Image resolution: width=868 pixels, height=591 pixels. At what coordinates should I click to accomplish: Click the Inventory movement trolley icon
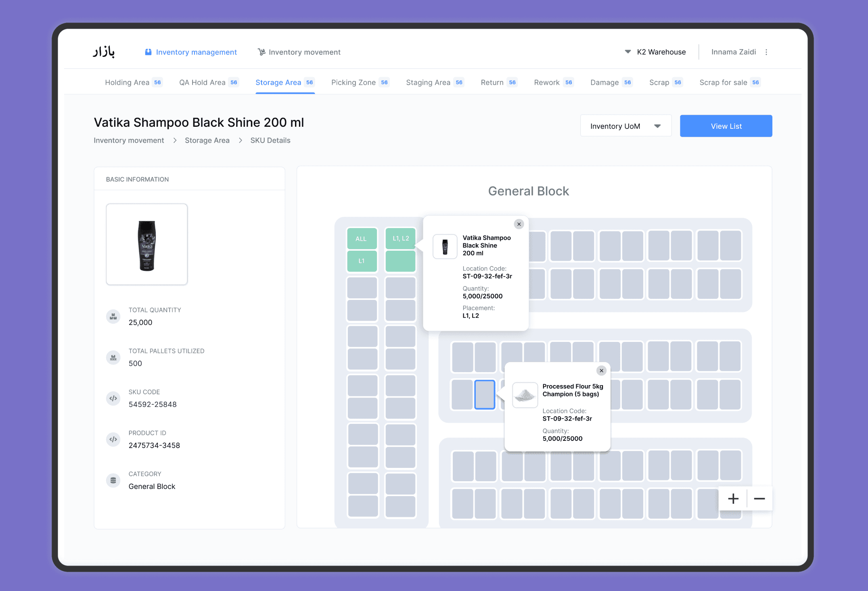[261, 52]
